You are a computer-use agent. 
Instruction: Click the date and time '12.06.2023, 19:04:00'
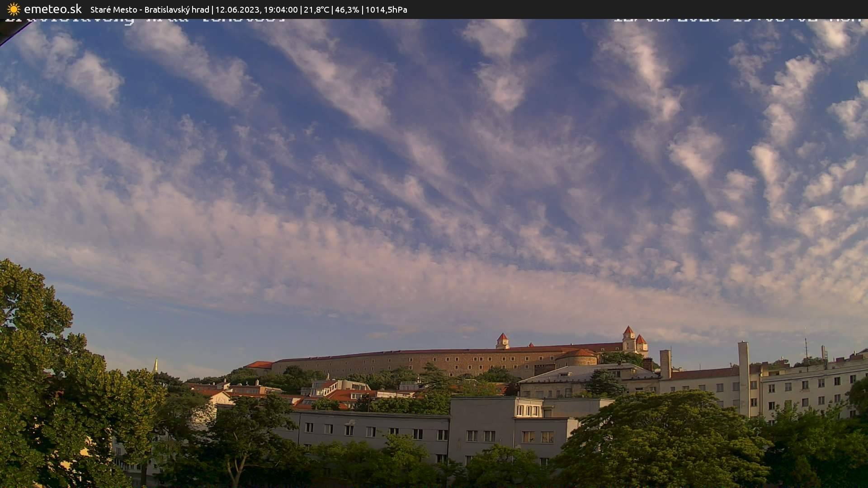256,9
